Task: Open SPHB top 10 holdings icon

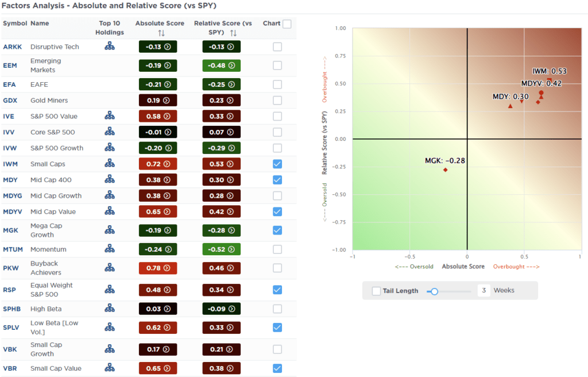Action: click(110, 308)
